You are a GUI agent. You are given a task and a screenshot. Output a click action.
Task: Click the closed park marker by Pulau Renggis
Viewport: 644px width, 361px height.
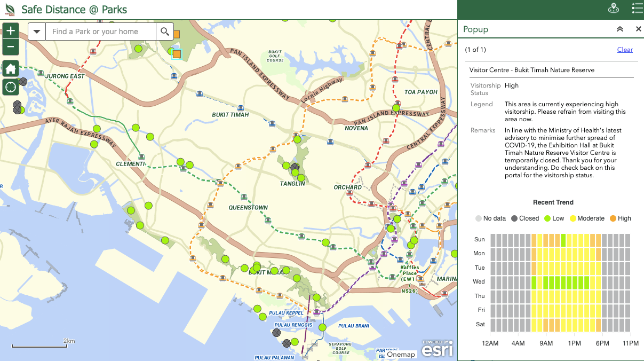click(x=276, y=333)
